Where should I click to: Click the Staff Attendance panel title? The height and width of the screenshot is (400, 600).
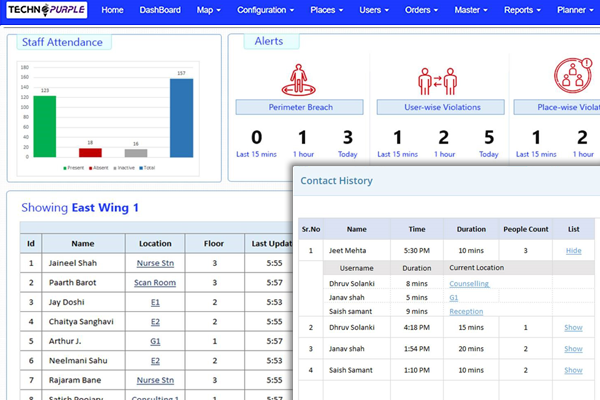[x=62, y=42]
